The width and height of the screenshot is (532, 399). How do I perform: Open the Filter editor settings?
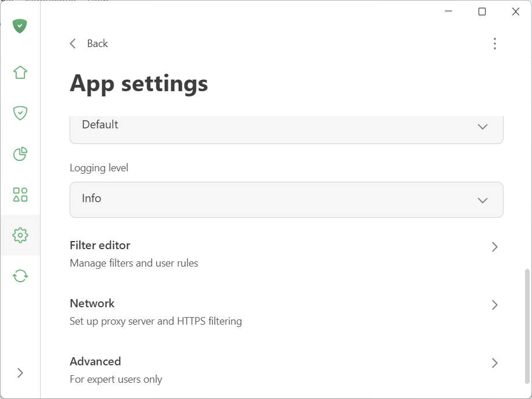point(100,245)
